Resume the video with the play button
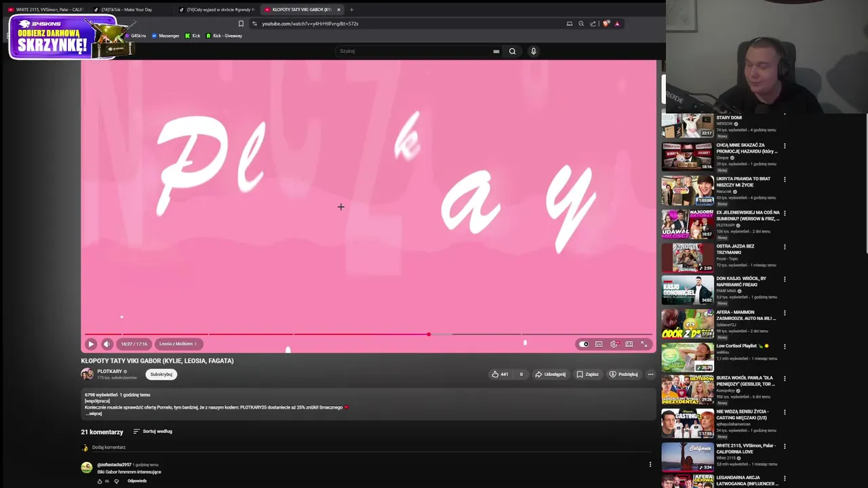Viewport: 868px width, 488px height. tap(91, 344)
